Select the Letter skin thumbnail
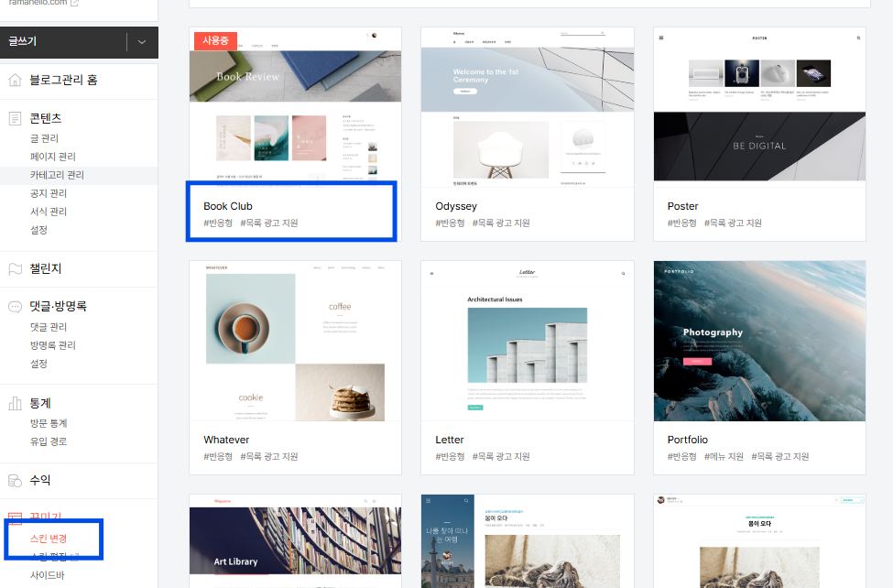 528,342
